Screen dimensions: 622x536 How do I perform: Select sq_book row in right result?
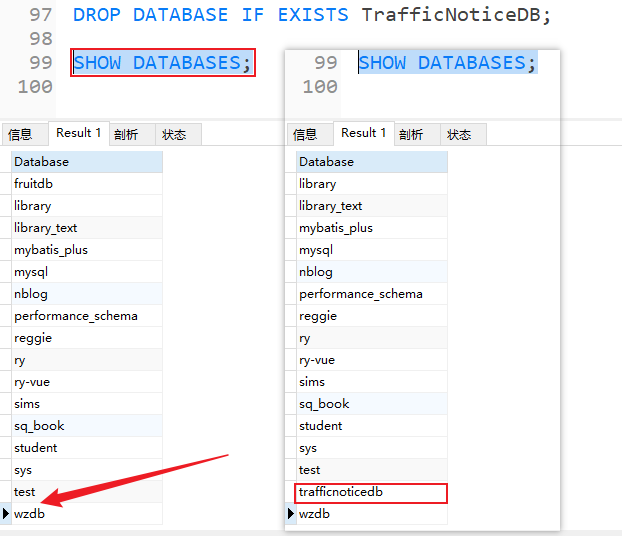pyautogui.click(x=372, y=404)
